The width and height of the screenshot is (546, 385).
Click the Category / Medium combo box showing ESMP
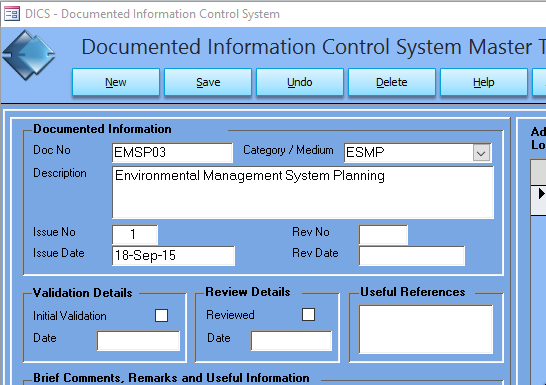[418, 152]
